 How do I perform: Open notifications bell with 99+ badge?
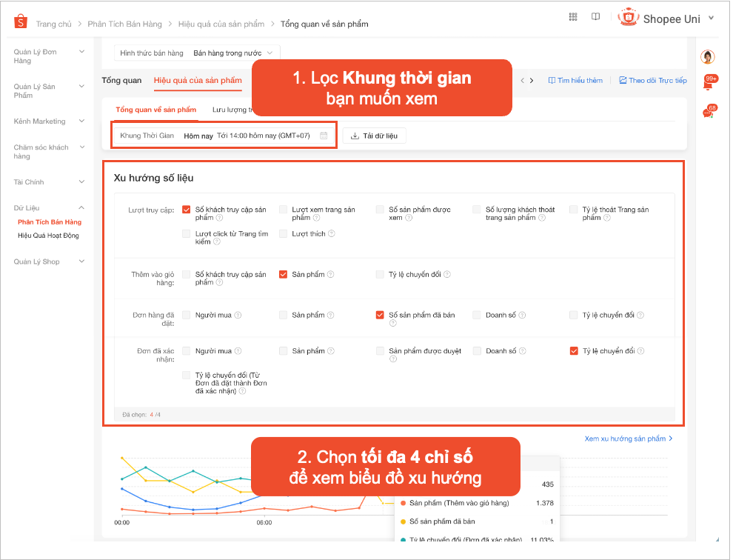[x=709, y=82]
